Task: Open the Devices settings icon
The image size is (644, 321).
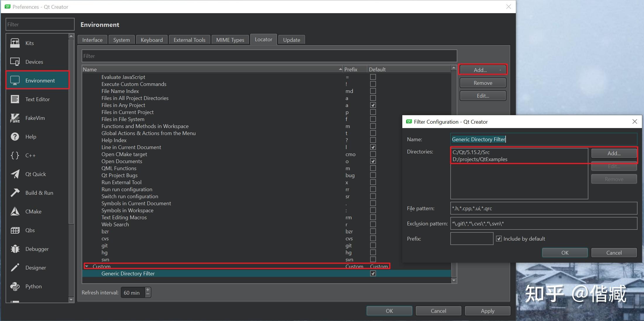Action: (15, 62)
